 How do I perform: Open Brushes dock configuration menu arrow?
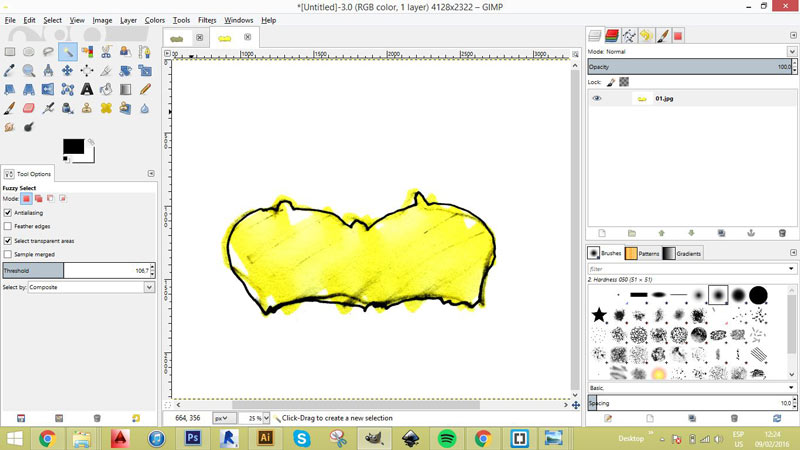click(793, 253)
